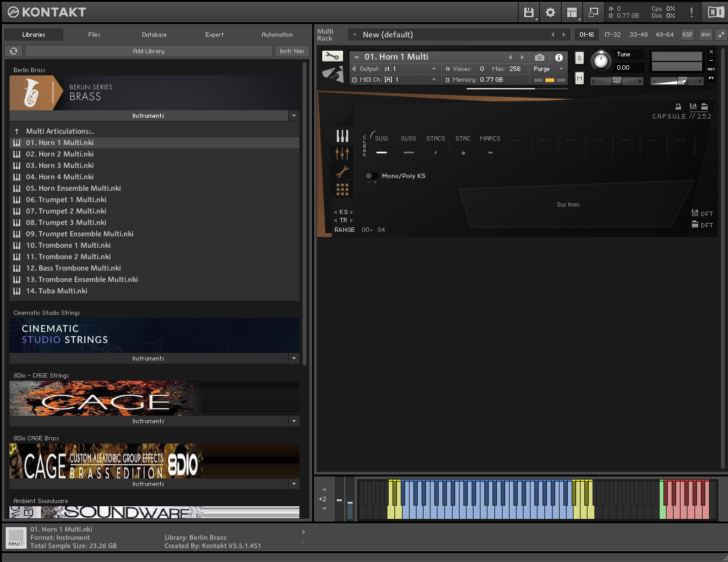This screenshot has width=728, height=562.
Task: Select the SUSI articulation slot
Action: pyautogui.click(x=382, y=144)
